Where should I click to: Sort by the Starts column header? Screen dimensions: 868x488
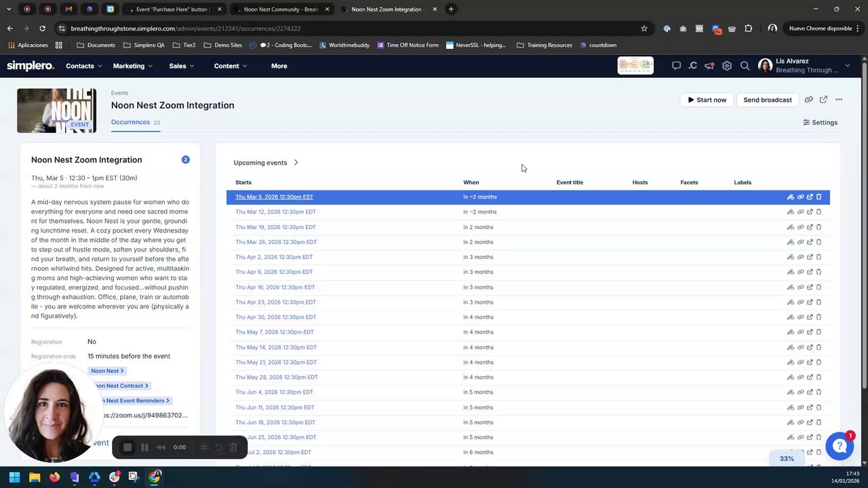tap(243, 182)
